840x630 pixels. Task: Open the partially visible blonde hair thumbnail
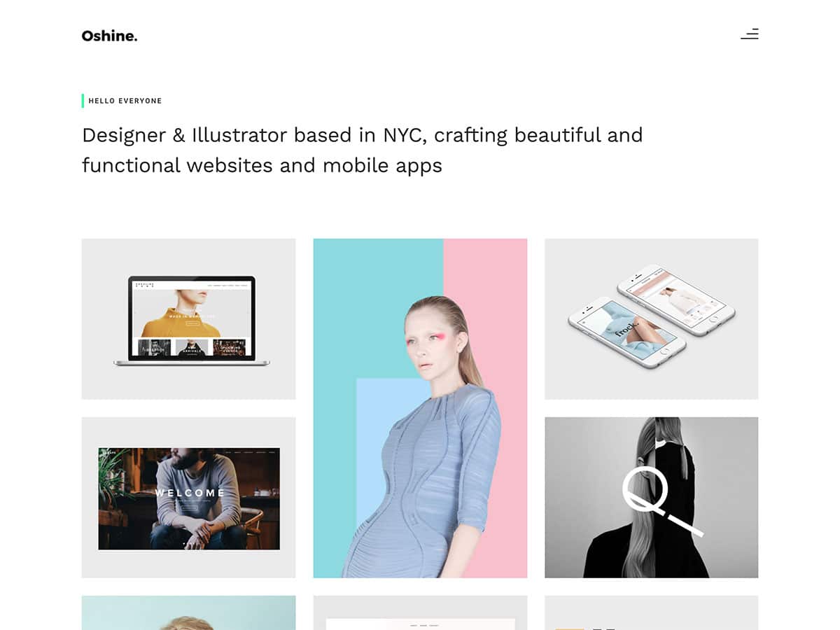coord(188,613)
